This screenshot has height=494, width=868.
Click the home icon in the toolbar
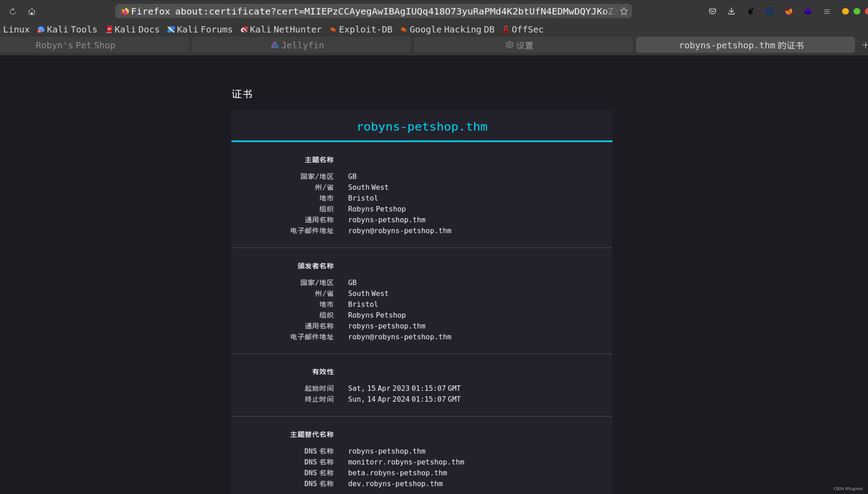31,12
